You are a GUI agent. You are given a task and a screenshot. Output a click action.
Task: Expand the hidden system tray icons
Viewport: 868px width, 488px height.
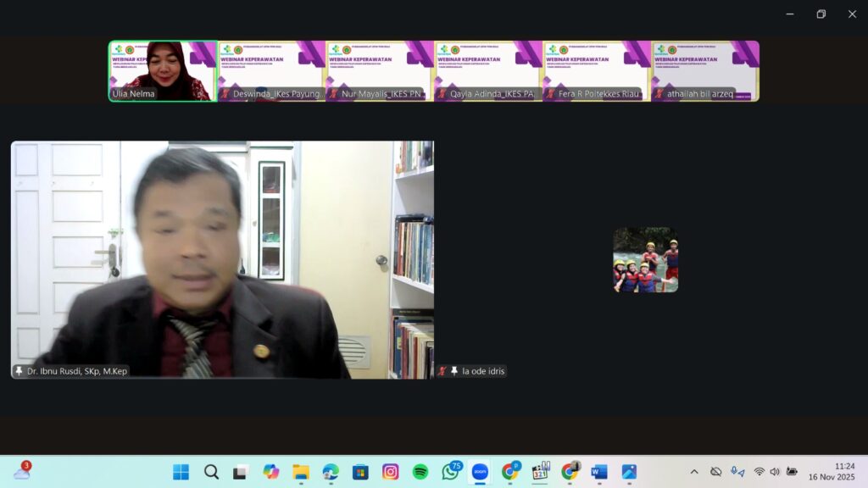coord(694,472)
